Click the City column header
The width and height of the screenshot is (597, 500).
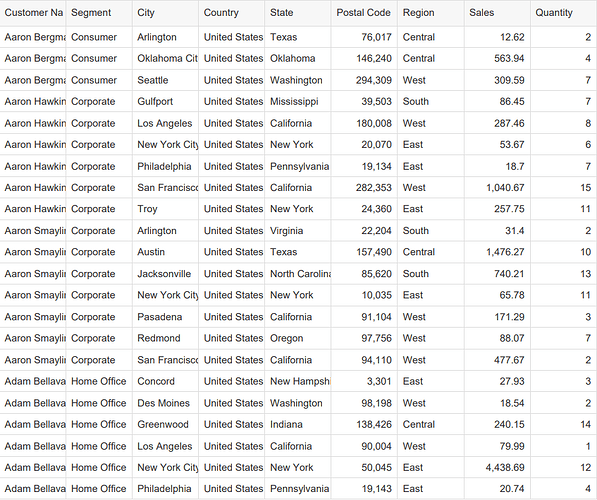165,13
